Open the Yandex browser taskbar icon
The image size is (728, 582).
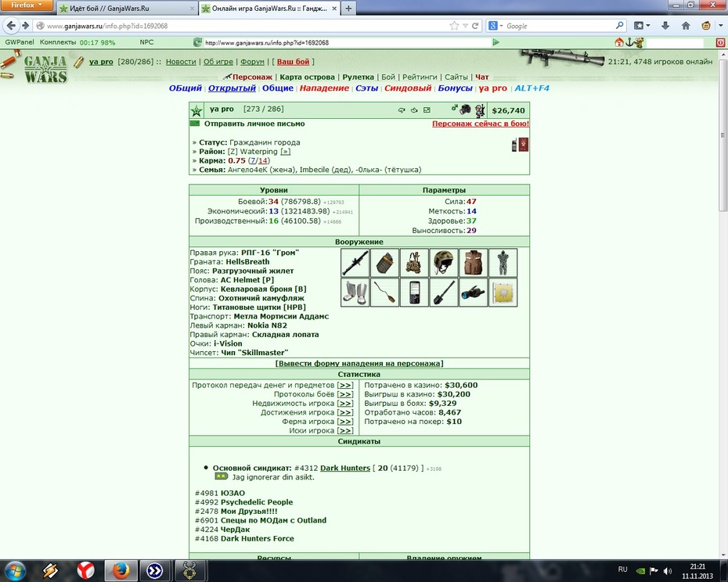[85, 571]
